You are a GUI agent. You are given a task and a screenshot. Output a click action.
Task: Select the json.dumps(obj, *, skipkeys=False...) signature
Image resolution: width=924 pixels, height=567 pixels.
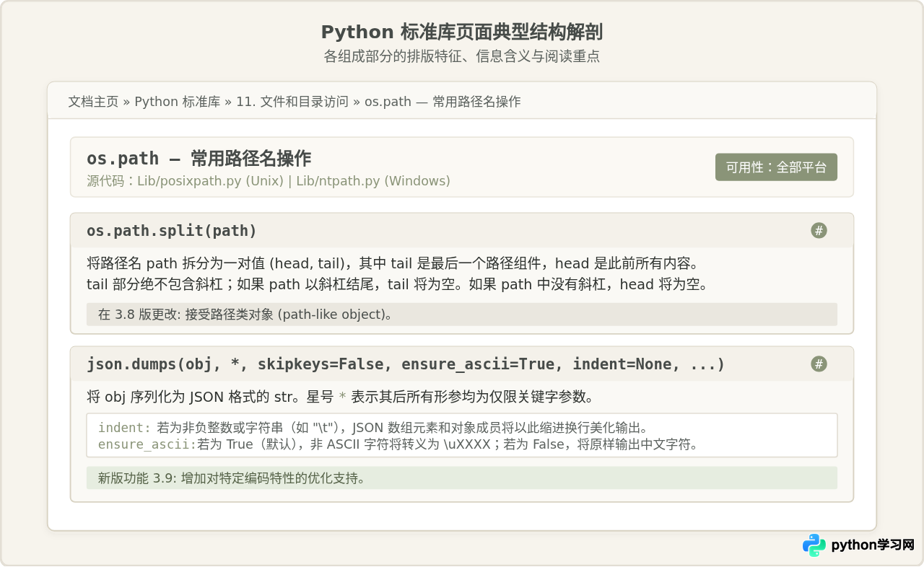(406, 364)
